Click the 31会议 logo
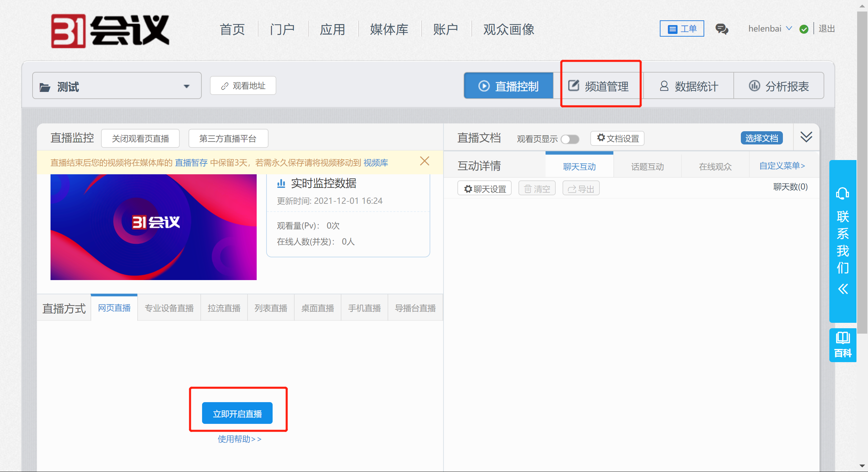This screenshot has height=472, width=868. tap(110, 31)
